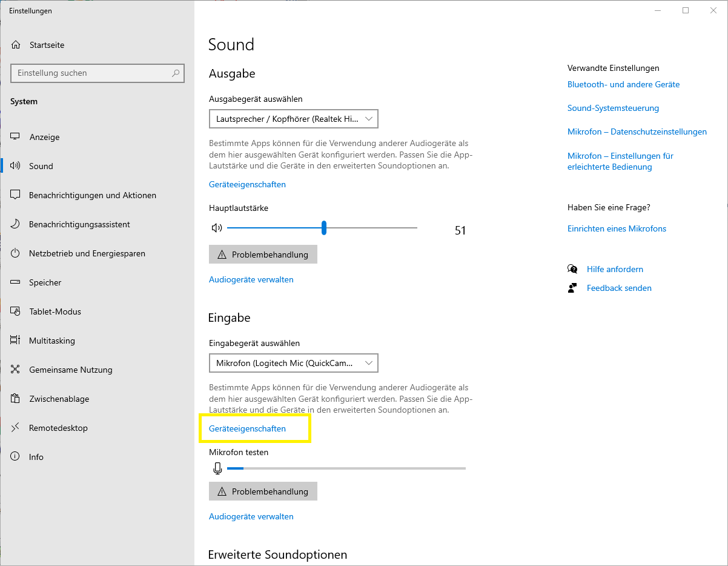Click the Anzeige monitor icon

pyautogui.click(x=16, y=137)
